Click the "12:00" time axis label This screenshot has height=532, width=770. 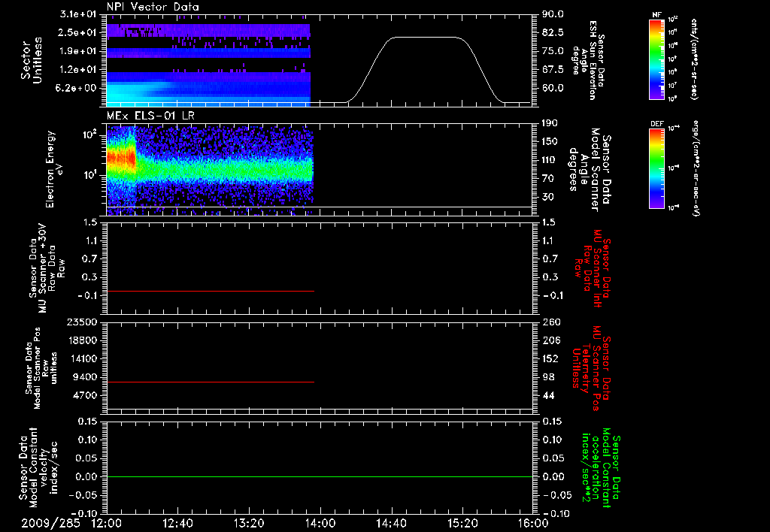click(107, 523)
